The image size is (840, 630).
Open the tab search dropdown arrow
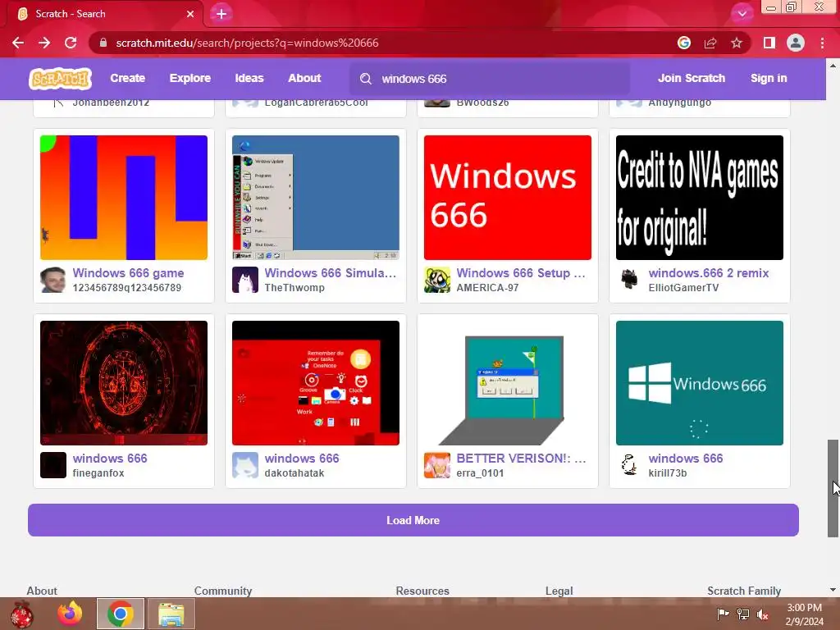[742, 14]
